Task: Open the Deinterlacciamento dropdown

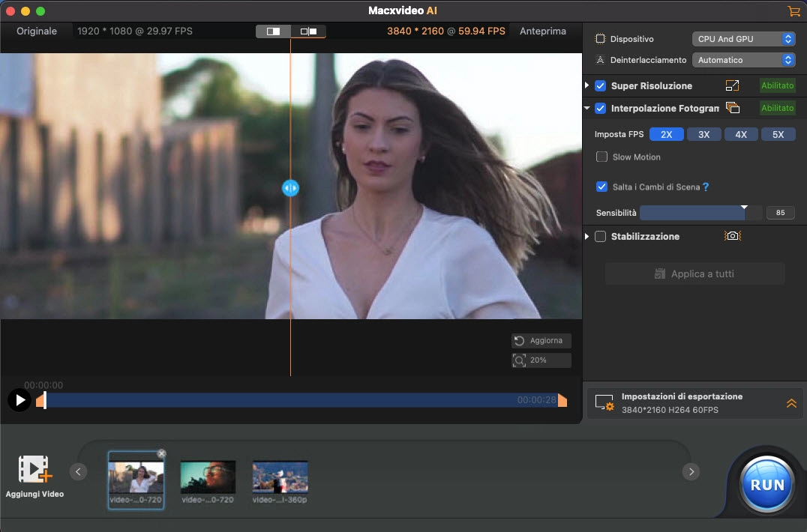Action: 742,60
